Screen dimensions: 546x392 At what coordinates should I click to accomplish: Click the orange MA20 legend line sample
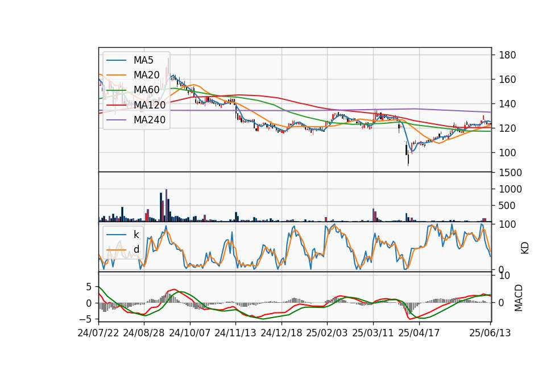[116, 75]
